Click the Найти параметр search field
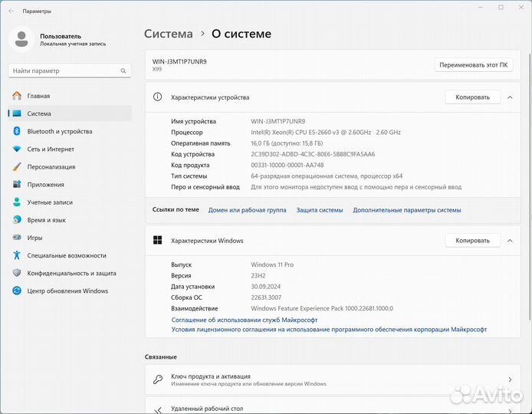 (x=65, y=71)
